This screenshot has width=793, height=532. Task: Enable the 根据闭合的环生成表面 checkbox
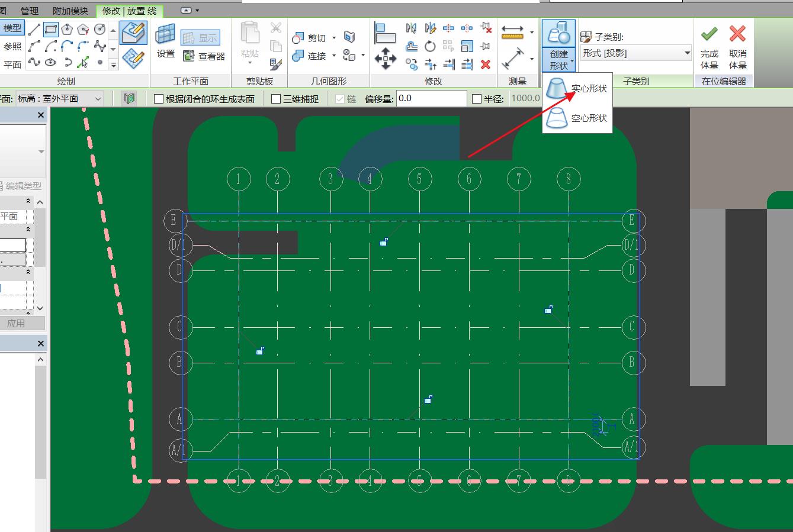tap(158, 98)
